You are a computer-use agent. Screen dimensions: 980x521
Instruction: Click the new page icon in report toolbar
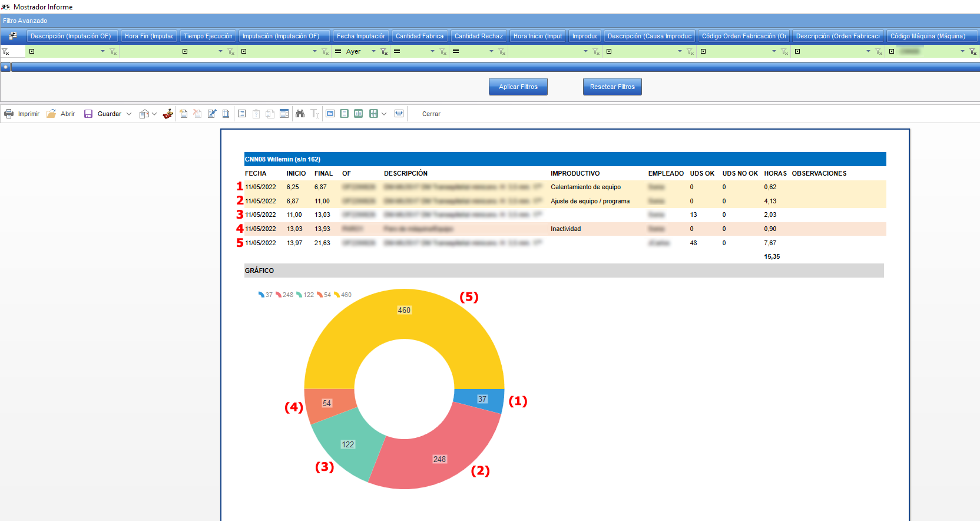click(x=184, y=114)
